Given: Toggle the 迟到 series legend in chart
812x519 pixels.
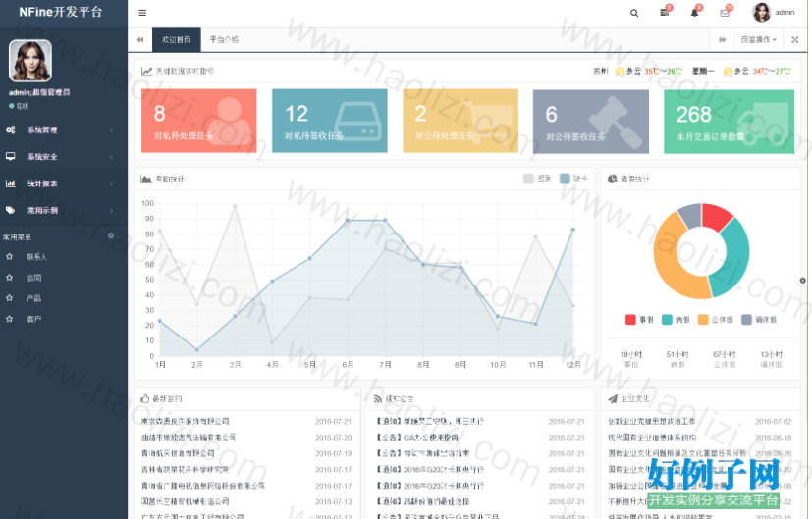Looking at the screenshot, I should [537, 179].
